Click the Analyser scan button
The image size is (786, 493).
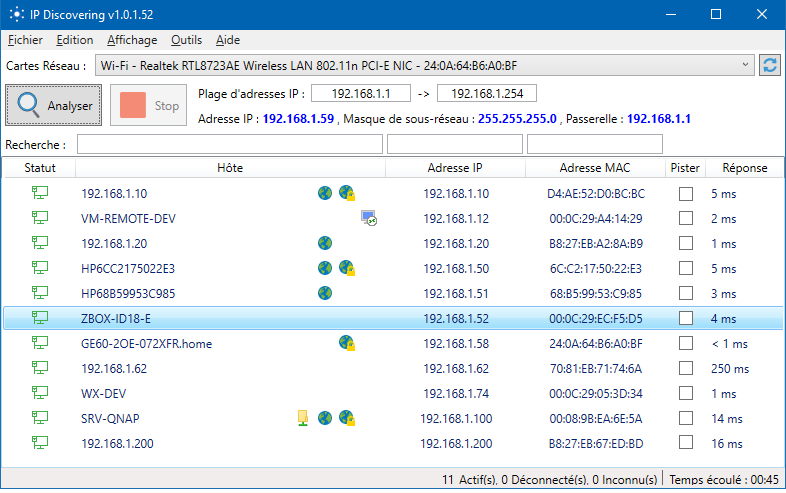point(54,105)
